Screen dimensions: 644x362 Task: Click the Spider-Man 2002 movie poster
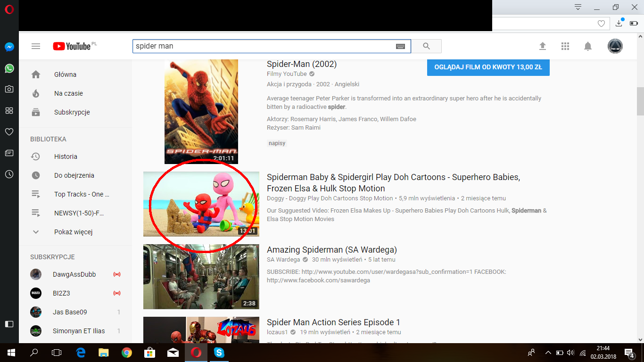[x=201, y=112]
